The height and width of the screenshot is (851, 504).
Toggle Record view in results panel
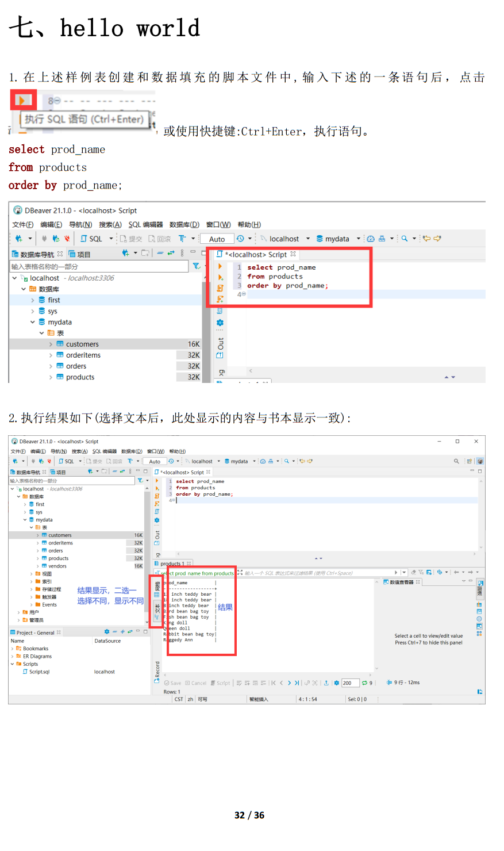point(157,673)
